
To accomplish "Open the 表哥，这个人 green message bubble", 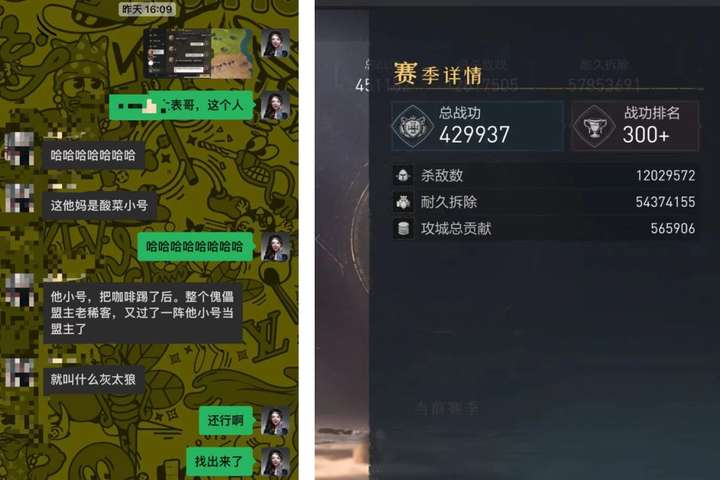I will click(x=181, y=106).
